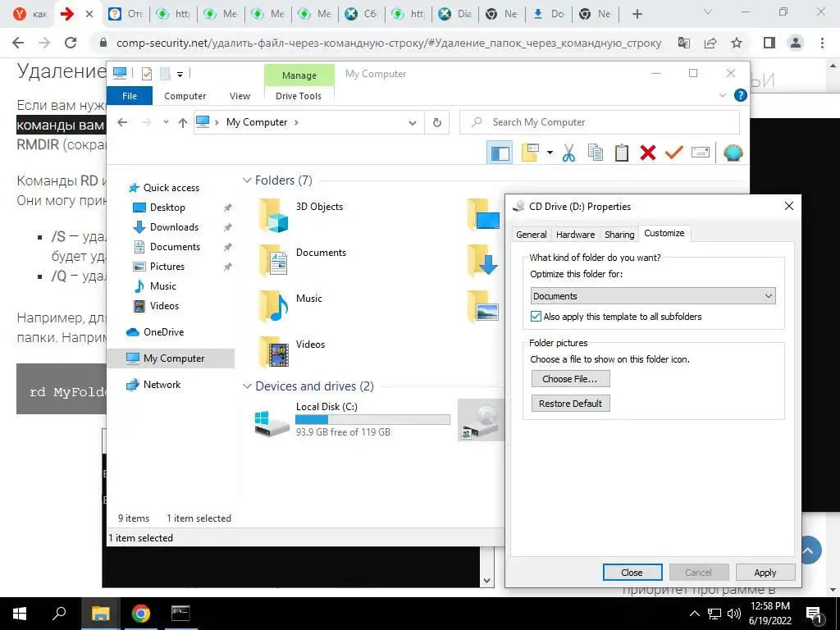Viewport: 840px width, 630px height.
Task: Click the Manage contextual tab
Action: coord(299,75)
